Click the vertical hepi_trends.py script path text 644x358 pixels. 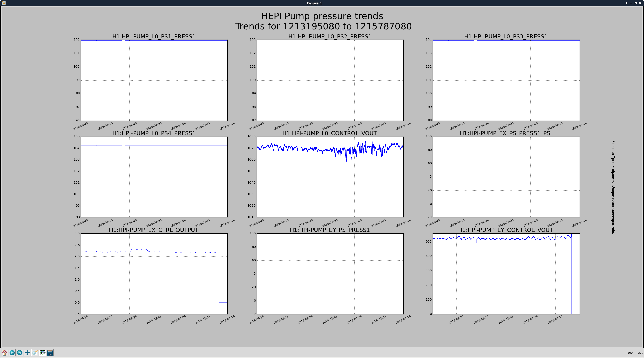coord(613,187)
